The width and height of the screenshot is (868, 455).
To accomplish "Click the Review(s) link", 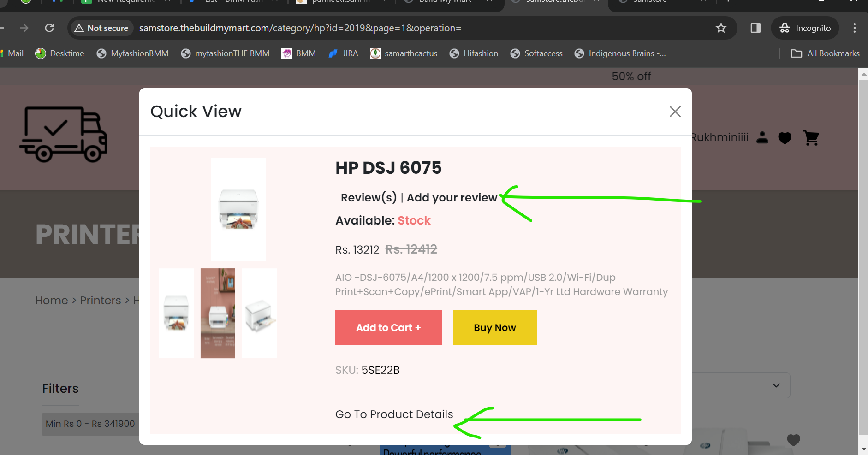I will click(x=369, y=198).
